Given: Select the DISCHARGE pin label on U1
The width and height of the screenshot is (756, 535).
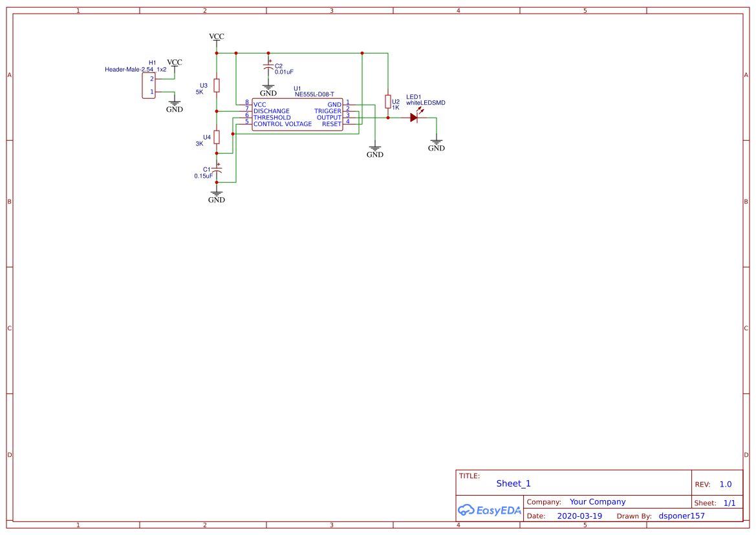Looking at the screenshot, I should pyautogui.click(x=272, y=110).
